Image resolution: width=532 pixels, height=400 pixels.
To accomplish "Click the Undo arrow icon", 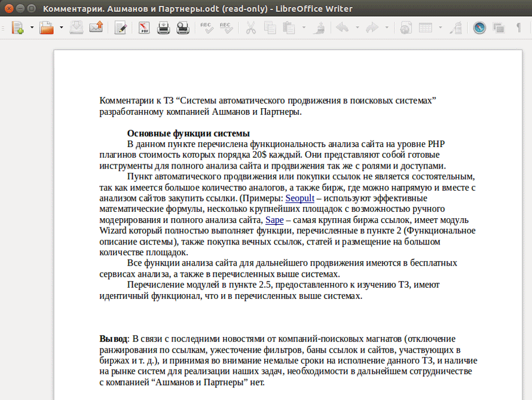I will [343, 27].
